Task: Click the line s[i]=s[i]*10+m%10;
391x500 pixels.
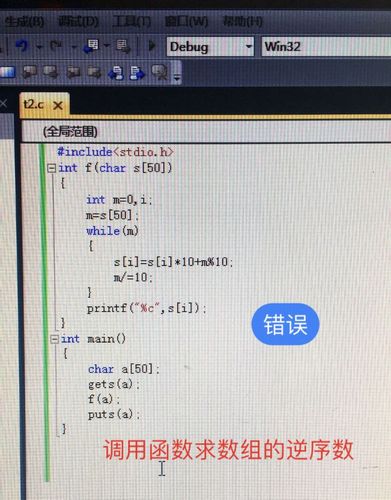Action: (173, 262)
